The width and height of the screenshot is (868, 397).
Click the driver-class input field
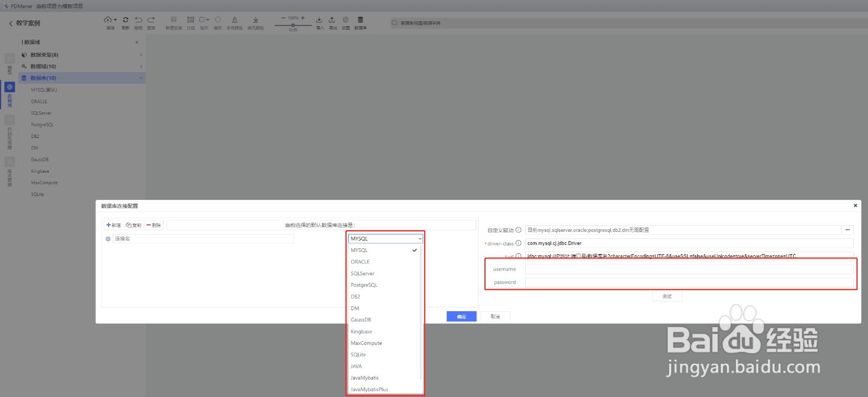point(689,243)
